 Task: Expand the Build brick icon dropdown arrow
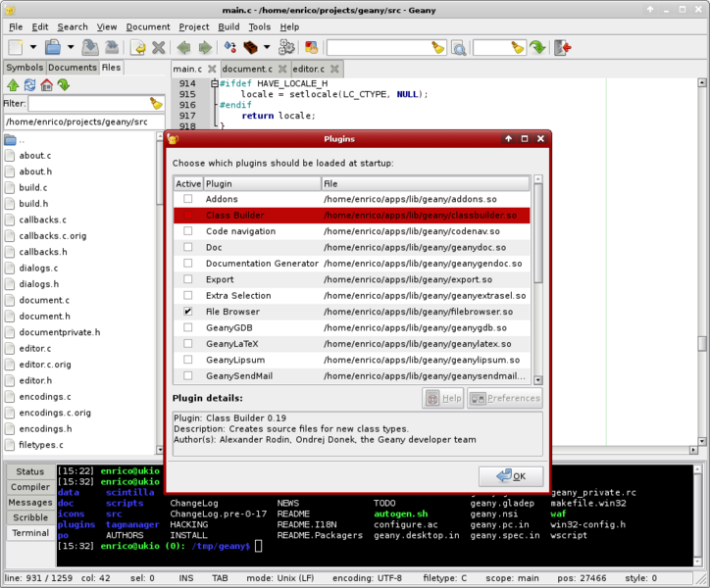click(x=268, y=47)
